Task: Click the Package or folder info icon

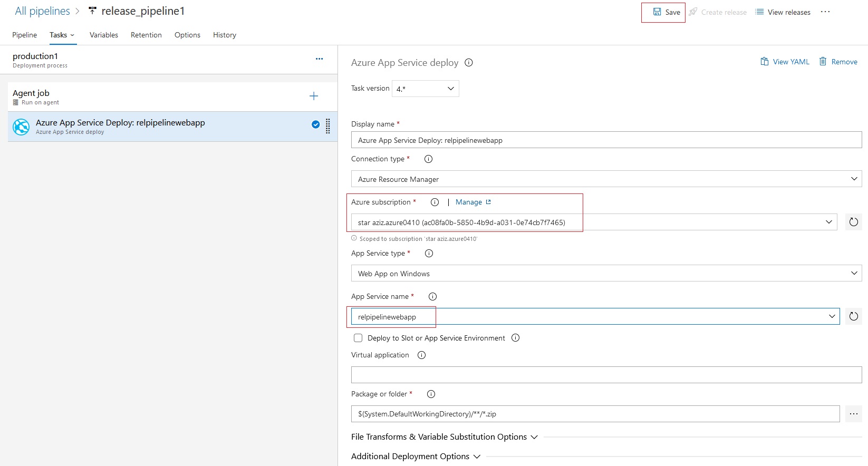Action: coord(431,394)
